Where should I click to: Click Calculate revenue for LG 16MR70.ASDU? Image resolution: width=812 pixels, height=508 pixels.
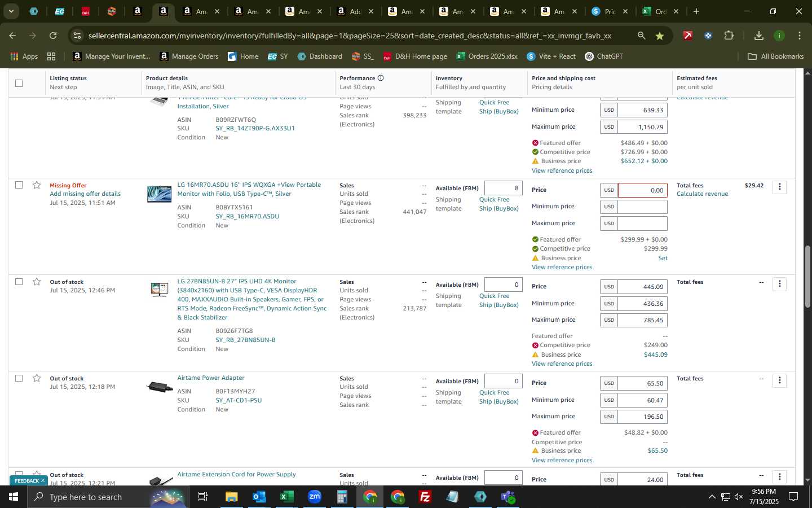coord(702,194)
